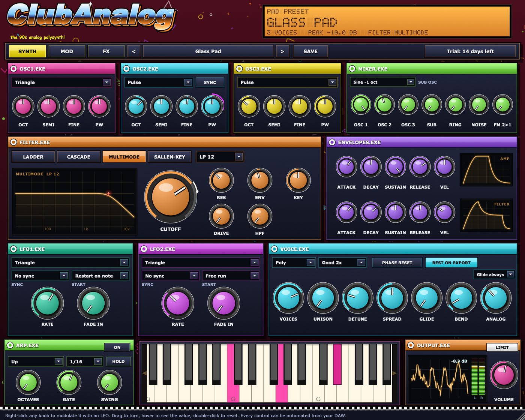Toggle the OSC3.EXE power button
525x420 pixels.
tap(240, 69)
